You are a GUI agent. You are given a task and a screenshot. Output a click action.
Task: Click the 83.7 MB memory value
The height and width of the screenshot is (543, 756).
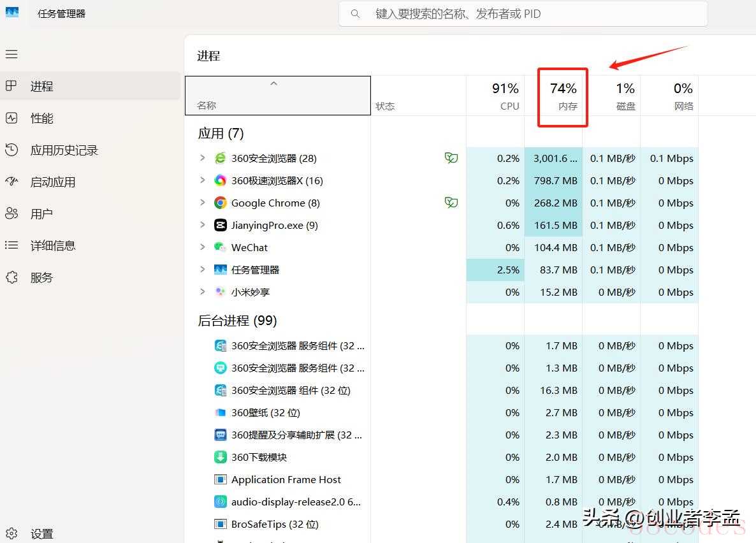[x=558, y=270]
